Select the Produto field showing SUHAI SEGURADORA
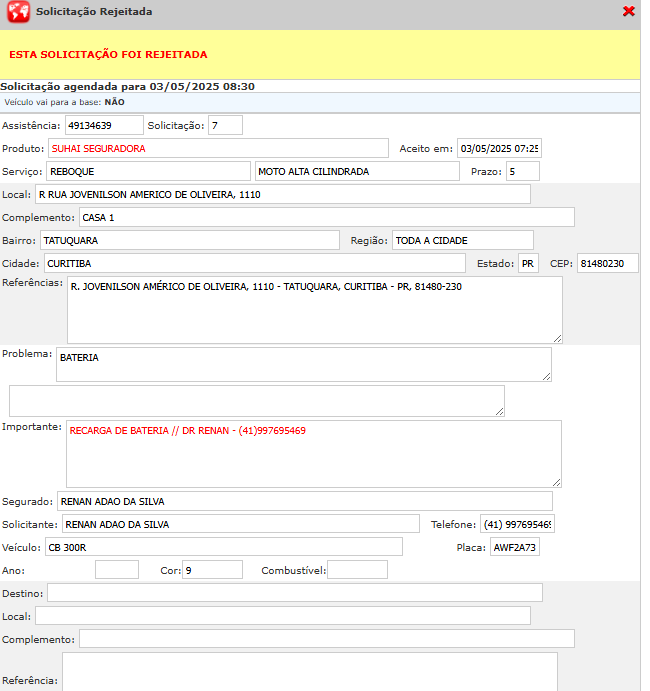This screenshot has width=650, height=691. (x=218, y=148)
